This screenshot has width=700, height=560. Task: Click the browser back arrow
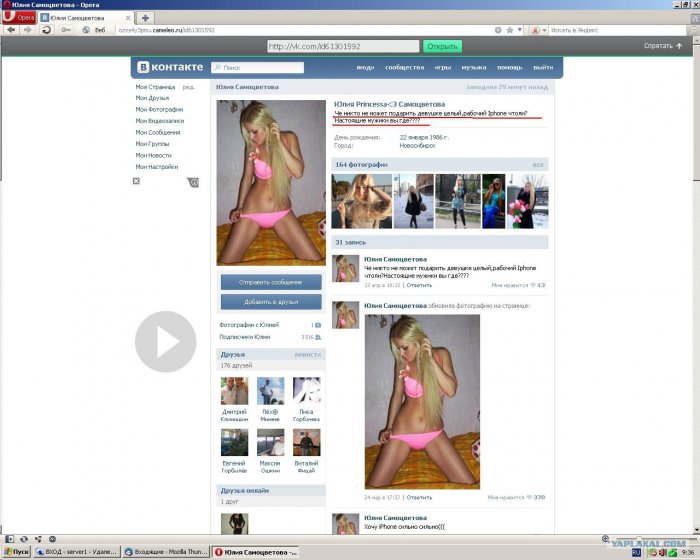pyautogui.click(x=10, y=30)
